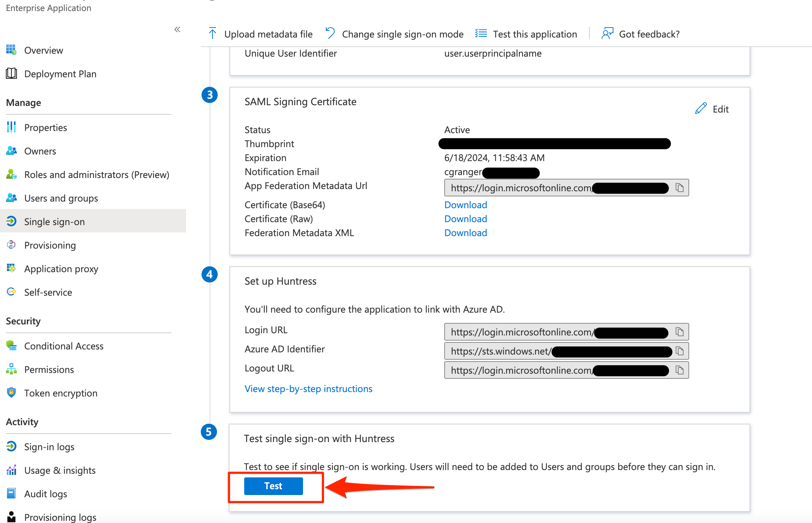Click the Sign-in logs icon
Viewport: 812px width, 523px height.
click(11, 446)
